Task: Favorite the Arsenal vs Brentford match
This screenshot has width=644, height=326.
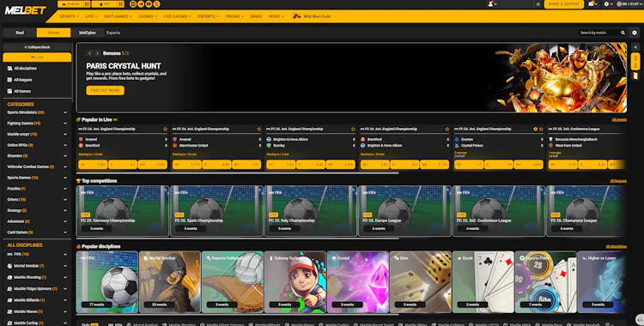Action: 165,129
